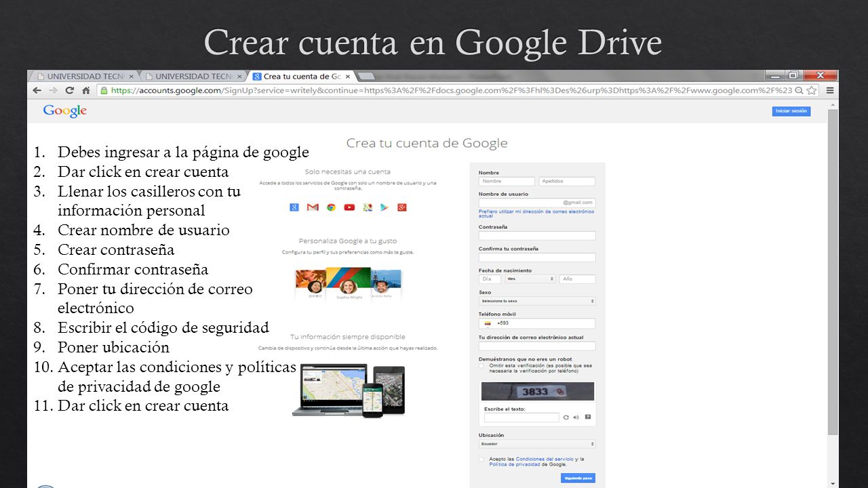
Task: Click the 'Personaliza Google a tu gusto' text
Action: [x=348, y=241]
